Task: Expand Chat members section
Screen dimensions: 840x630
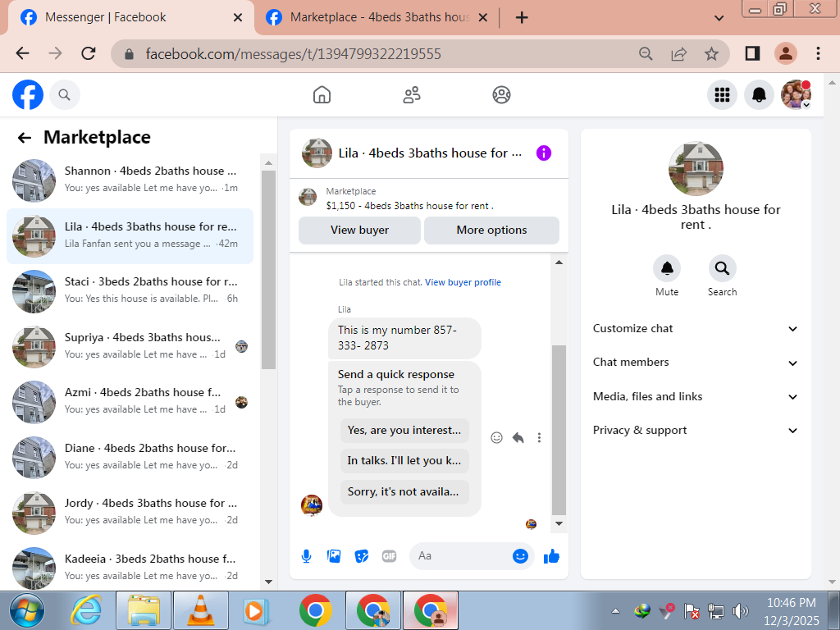Action: tap(696, 363)
